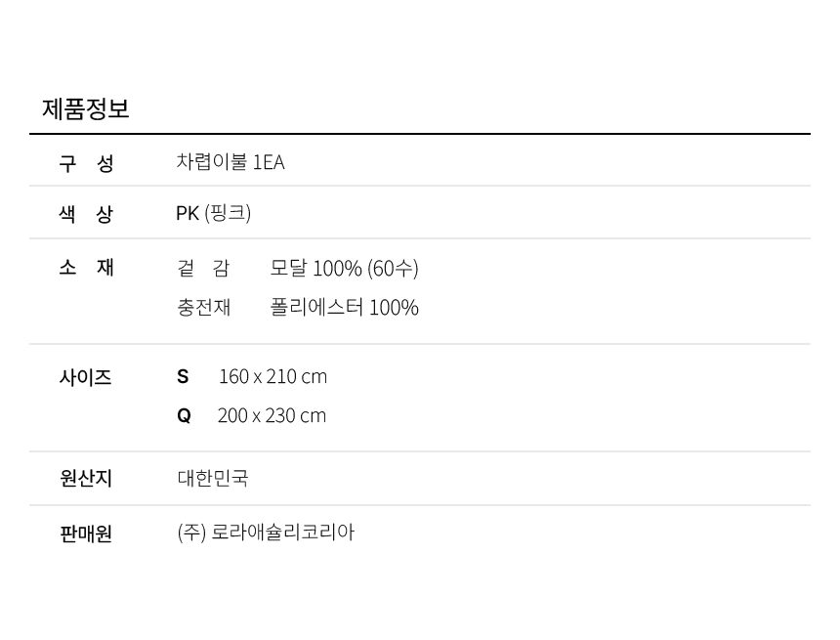Select the 색 상 row label

pos(86,214)
